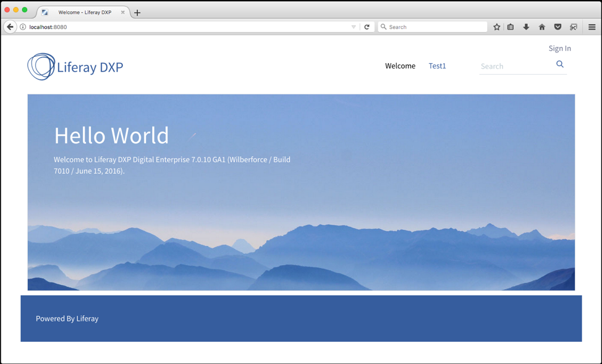Click the Hello World heading

(x=111, y=135)
